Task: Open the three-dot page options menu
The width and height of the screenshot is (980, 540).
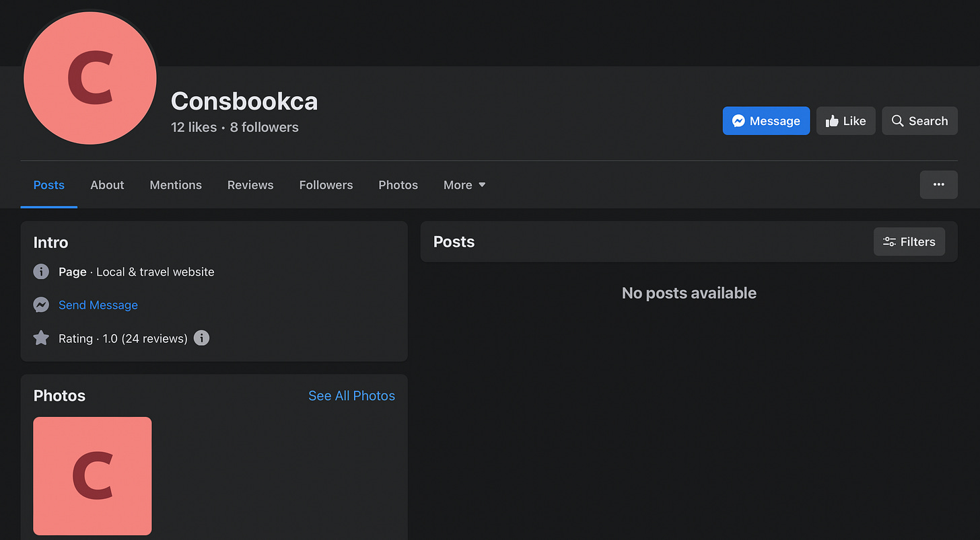Action: (x=939, y=185)
